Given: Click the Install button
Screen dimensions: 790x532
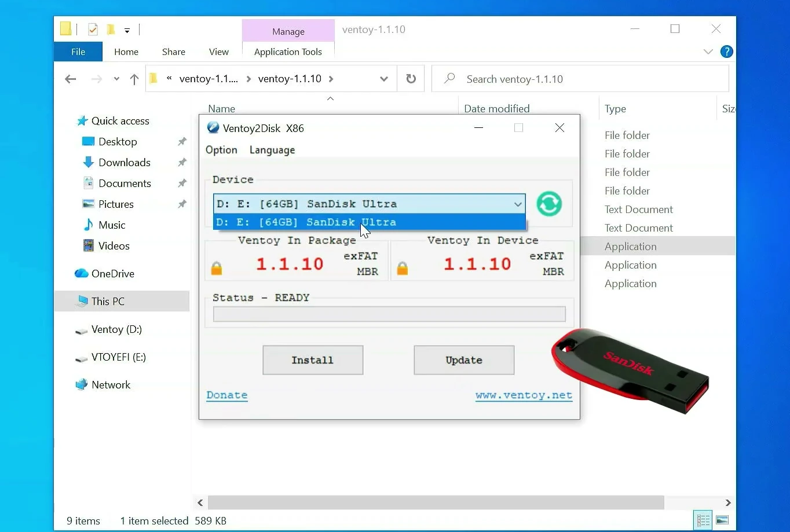Looking at the screenshot, I should 313,360.
